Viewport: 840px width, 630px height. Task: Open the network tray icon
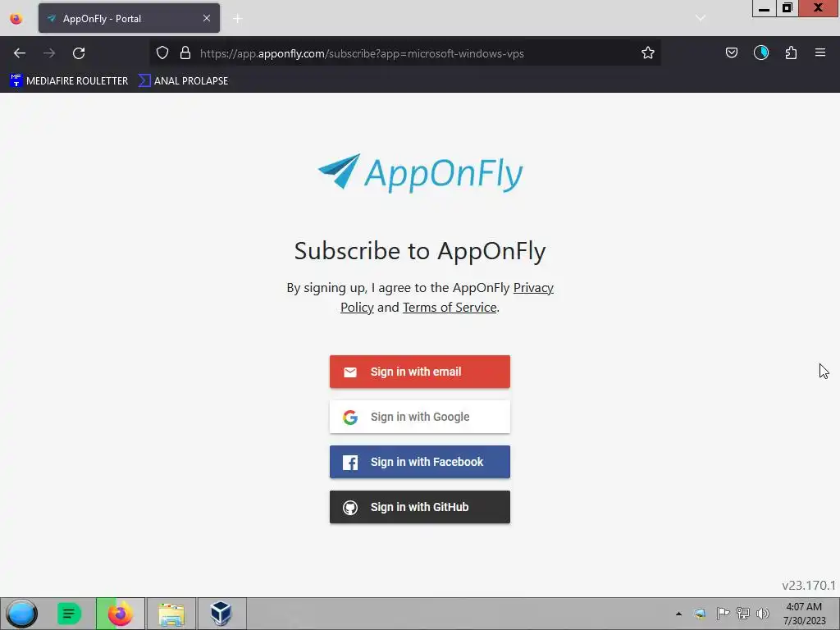pyautogui.click(x=743, y=614)
